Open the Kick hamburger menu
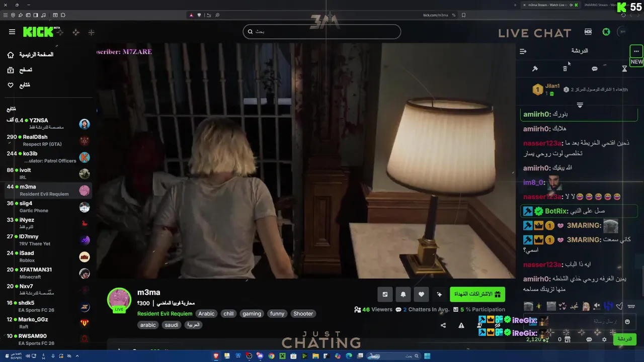Screen dimensions: 644x362 click(12, 32)
